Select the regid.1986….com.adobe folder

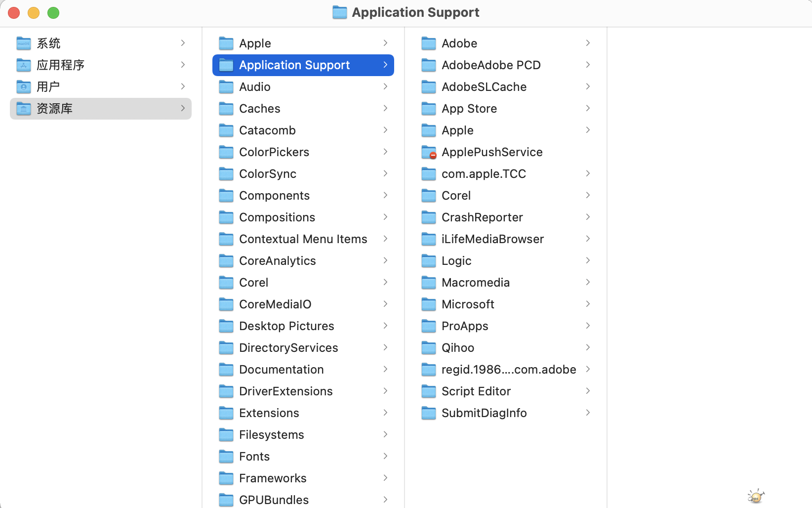(x=506, y=370)
